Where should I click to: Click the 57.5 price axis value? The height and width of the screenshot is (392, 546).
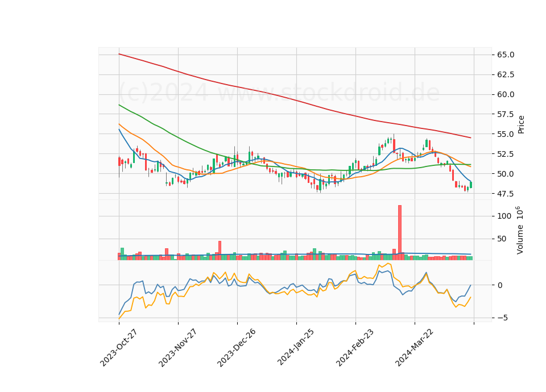pos(506,114)
